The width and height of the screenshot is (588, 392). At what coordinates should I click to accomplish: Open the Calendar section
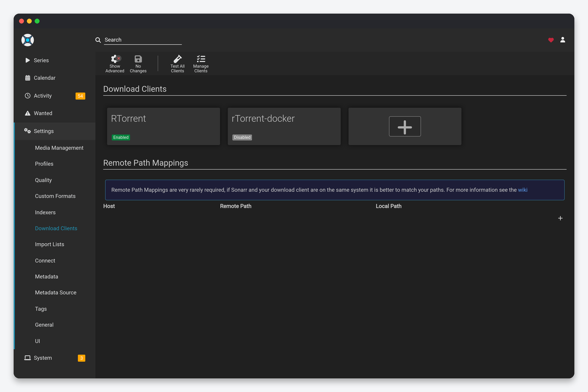click(x=55, y=78)
